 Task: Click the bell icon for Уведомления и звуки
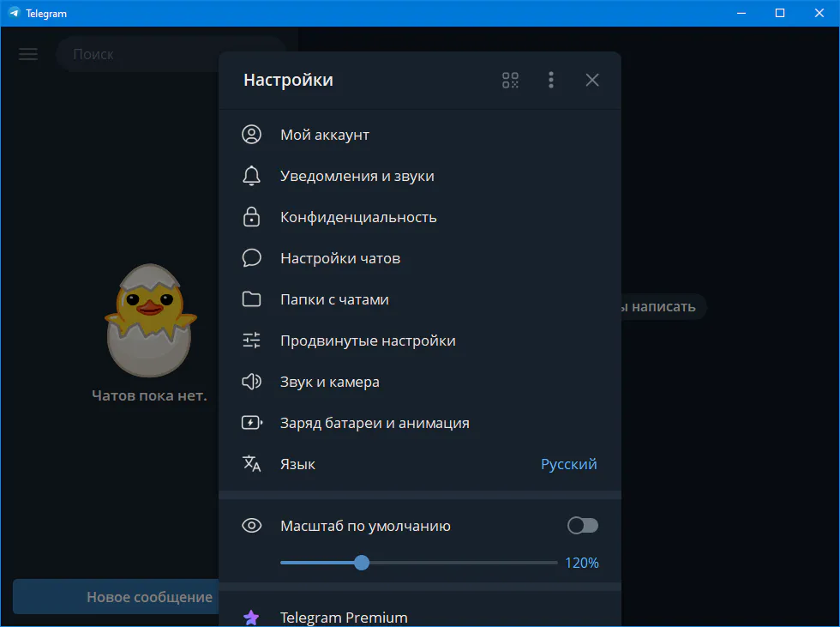click(251, 176)
